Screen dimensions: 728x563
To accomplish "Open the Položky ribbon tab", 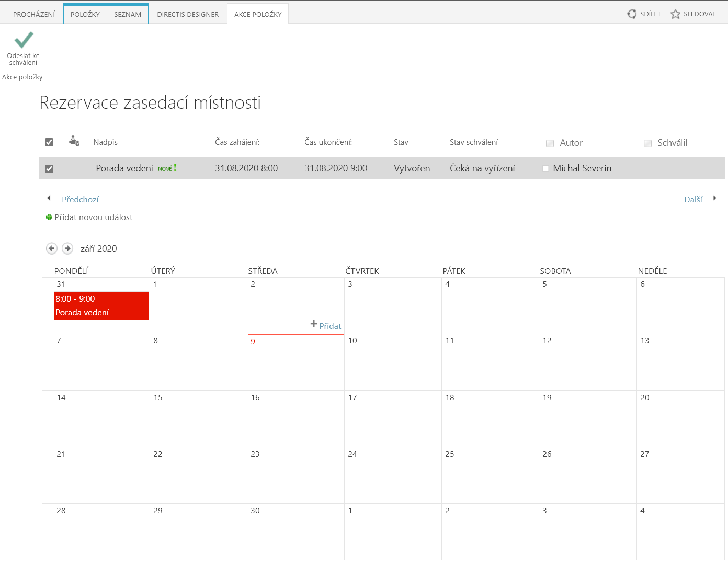I will pos(85,14).
